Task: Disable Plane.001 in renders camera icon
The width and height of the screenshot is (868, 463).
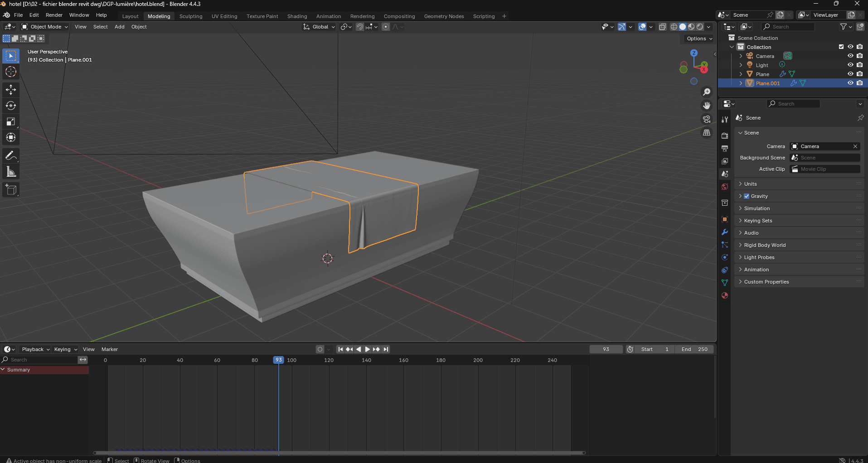Action: (x=860, y=83)
